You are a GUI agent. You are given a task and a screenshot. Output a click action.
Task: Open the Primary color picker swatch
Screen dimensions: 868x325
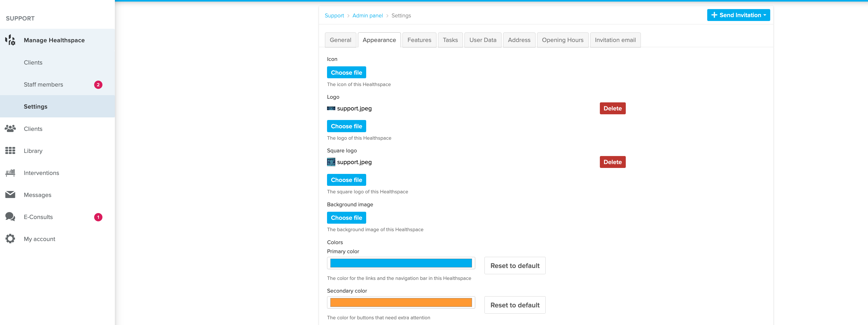pos(401,263)
